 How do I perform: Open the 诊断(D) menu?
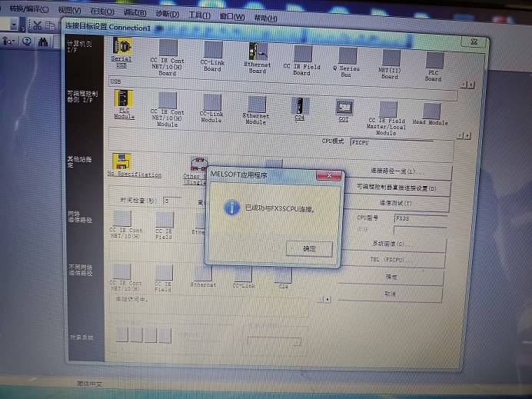coord(168,14)
